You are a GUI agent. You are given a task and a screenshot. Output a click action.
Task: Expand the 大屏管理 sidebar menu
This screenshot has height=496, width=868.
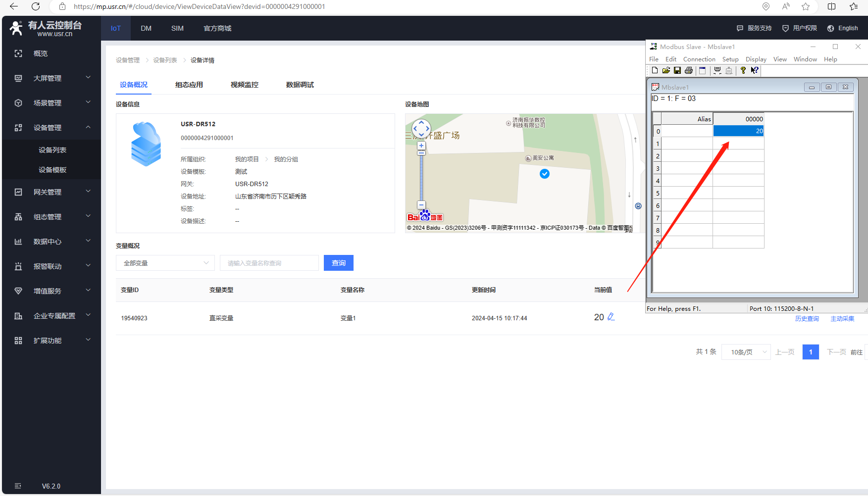click(x=88, y=78)
